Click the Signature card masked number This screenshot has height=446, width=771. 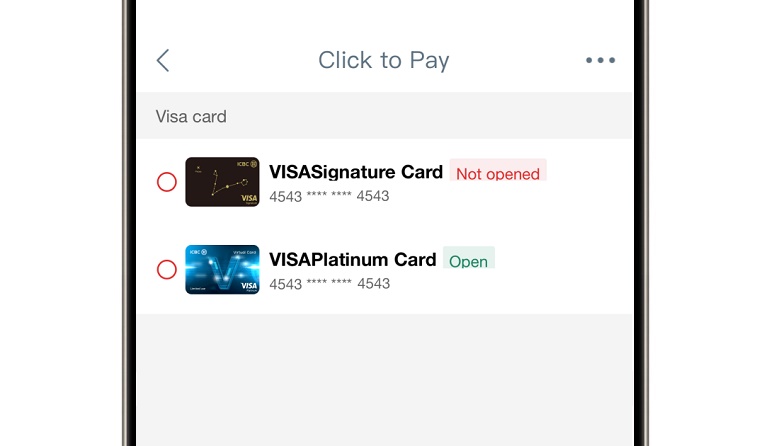coord(329,196)
